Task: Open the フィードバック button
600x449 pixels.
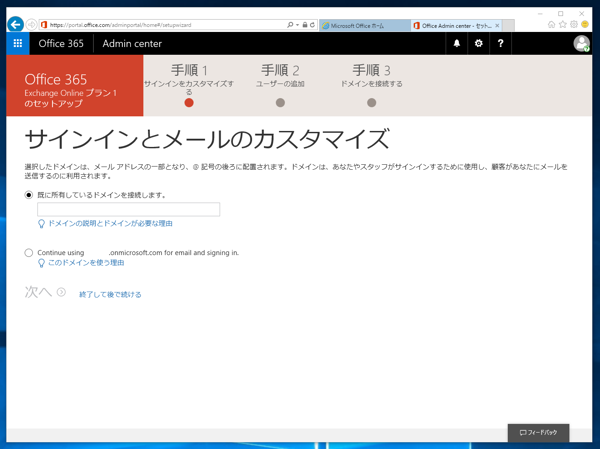Action: (x=538, y=433)
